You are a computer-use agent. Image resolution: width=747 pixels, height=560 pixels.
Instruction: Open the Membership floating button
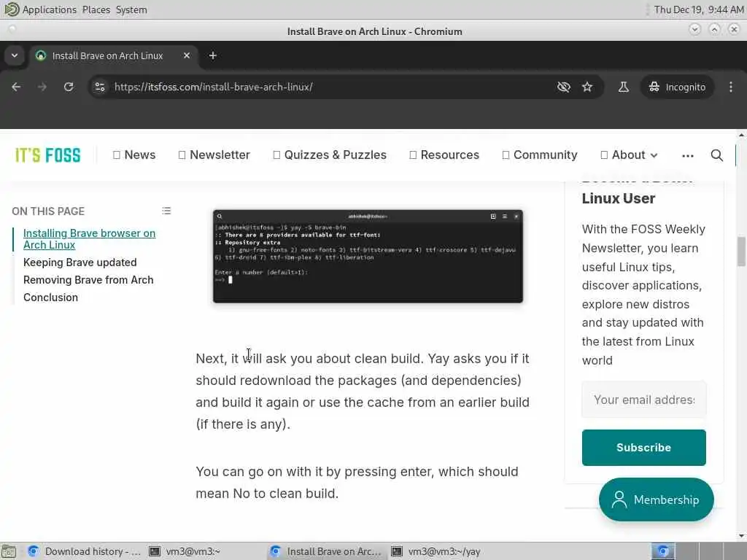pyautogui.click(x=656, y=499)
